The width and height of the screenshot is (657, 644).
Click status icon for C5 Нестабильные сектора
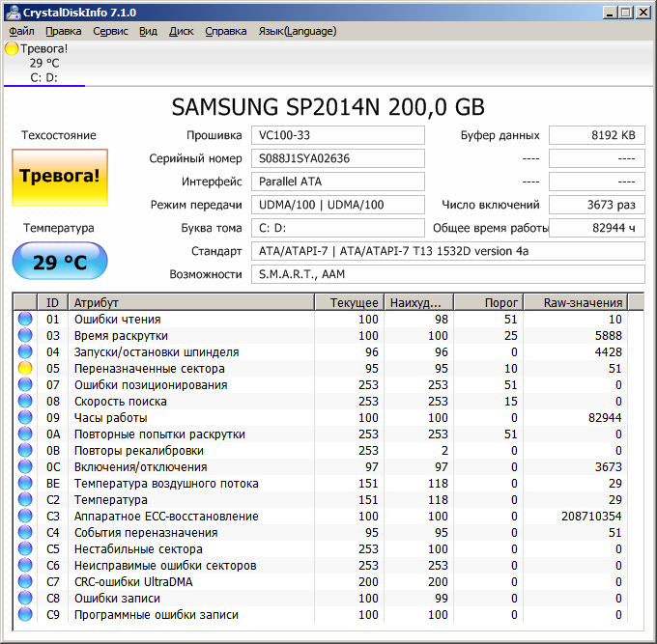(x=25, y=548)
